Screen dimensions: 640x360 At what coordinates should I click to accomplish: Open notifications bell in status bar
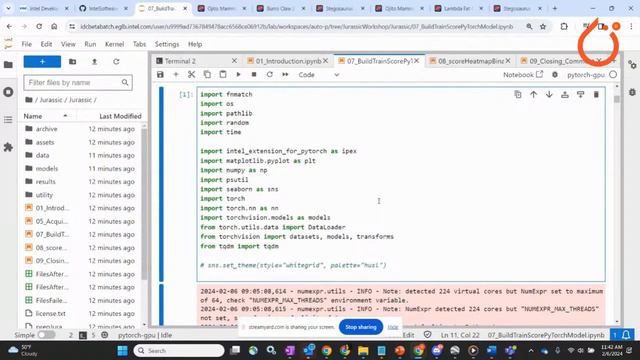[x=627, y=335]
